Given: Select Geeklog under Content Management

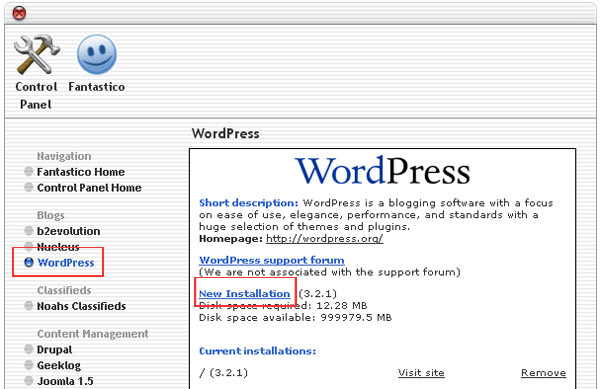Looking at the screenshot, I should click(59, 366).
